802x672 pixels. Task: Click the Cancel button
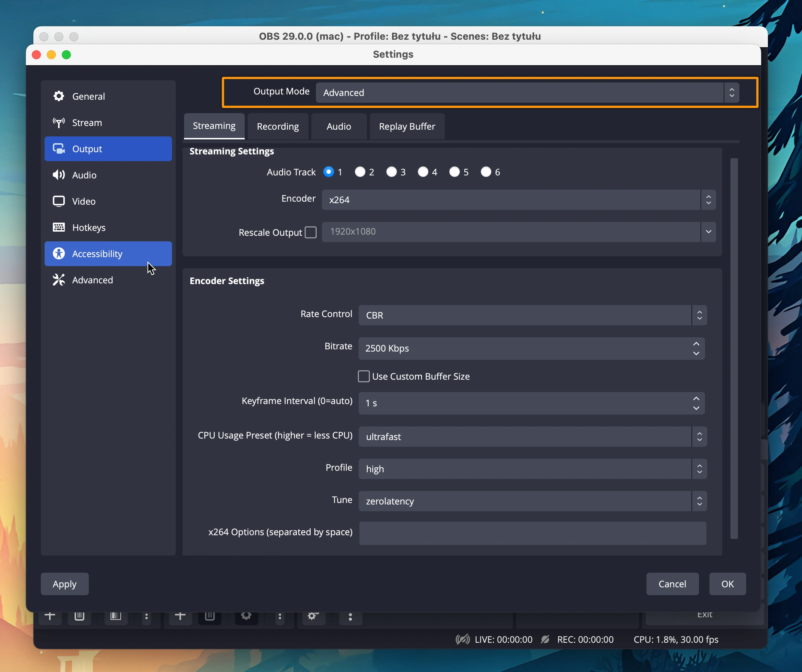pos(672,584)
